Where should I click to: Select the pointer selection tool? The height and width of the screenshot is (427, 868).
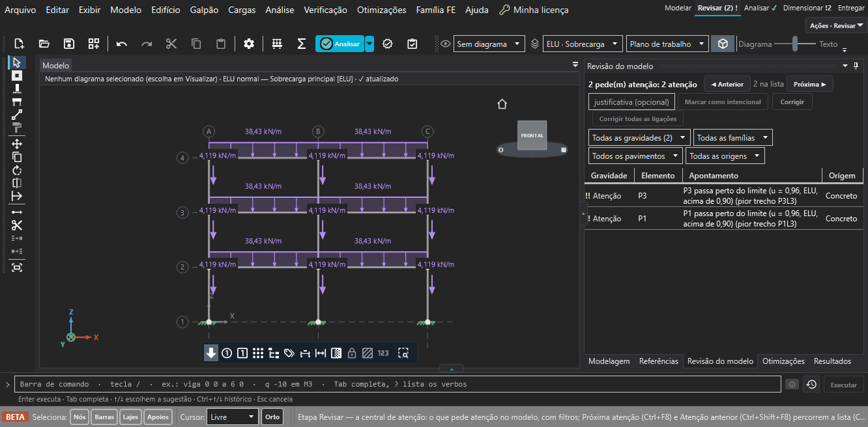17,62
